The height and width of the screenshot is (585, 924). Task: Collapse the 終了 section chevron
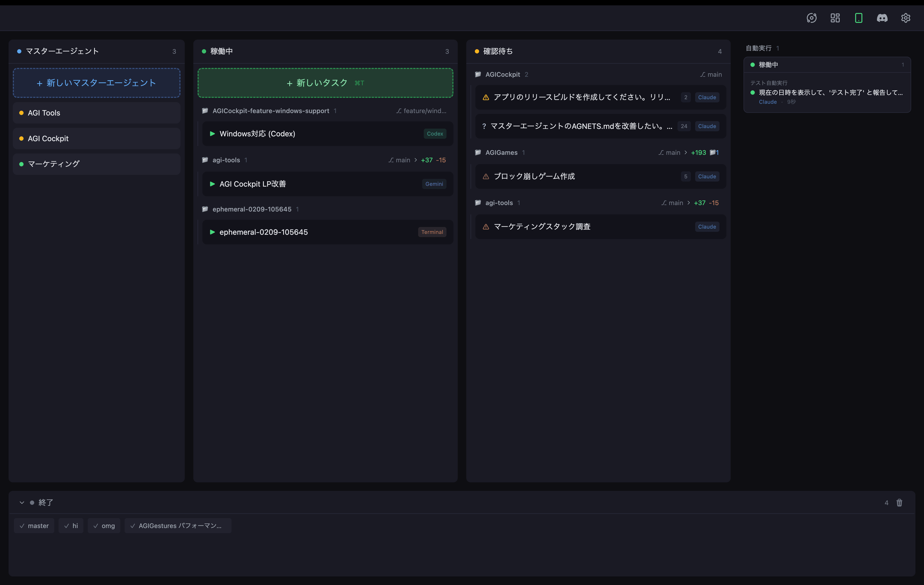pyautogui.click(x=22, y=503)
